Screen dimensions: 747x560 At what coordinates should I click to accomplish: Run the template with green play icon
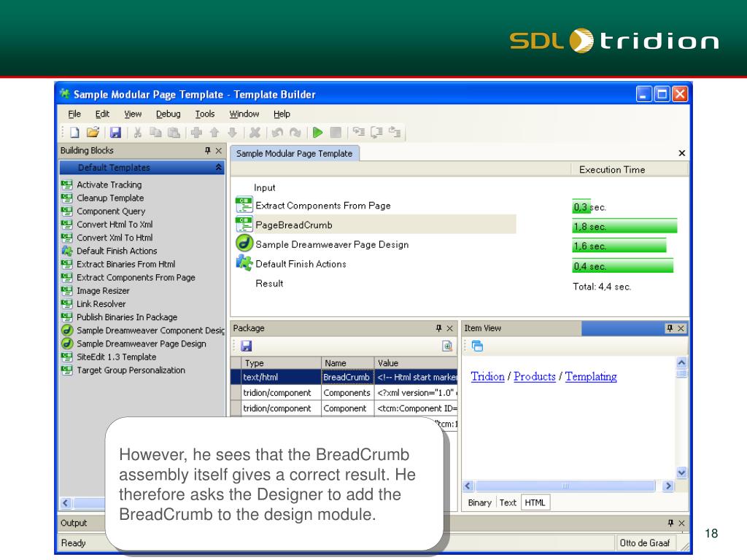pyautogui.click(x=318, y=133)
